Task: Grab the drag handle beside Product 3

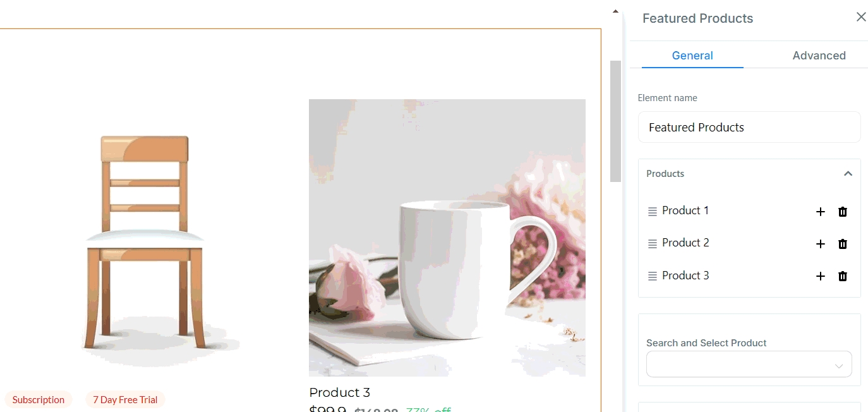Action: (x=653, y=276)
